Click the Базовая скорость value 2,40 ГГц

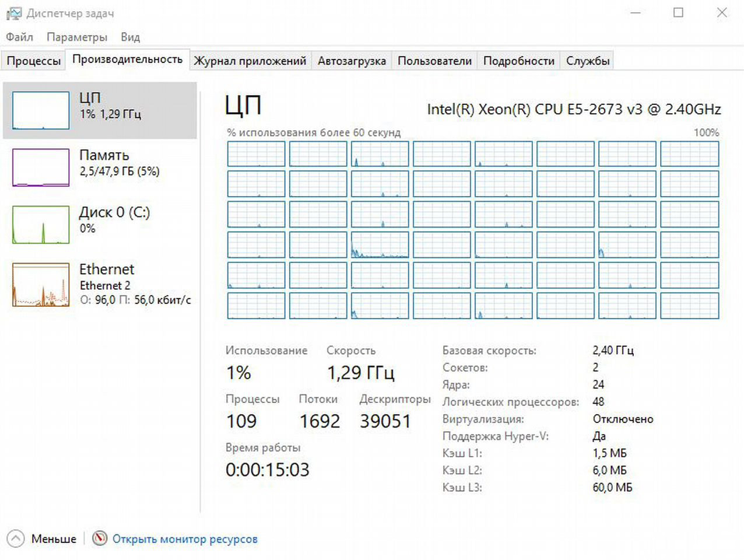613,350
